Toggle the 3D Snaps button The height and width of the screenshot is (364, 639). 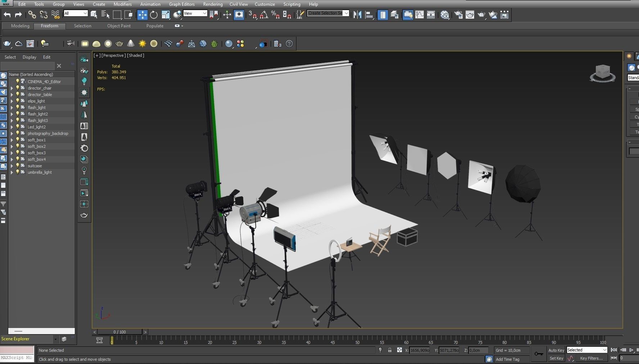(253, 15)
